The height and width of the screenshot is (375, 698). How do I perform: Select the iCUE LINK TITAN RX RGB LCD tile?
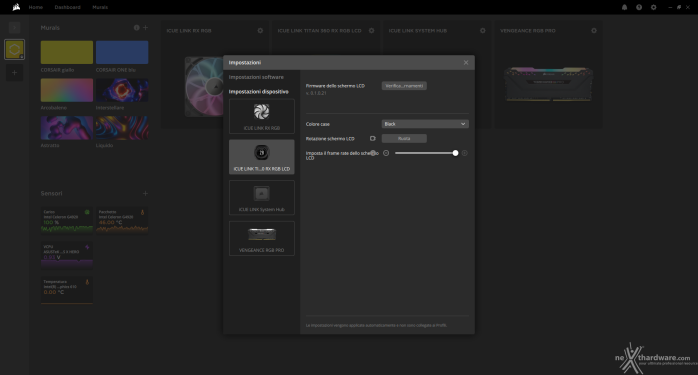262,157
